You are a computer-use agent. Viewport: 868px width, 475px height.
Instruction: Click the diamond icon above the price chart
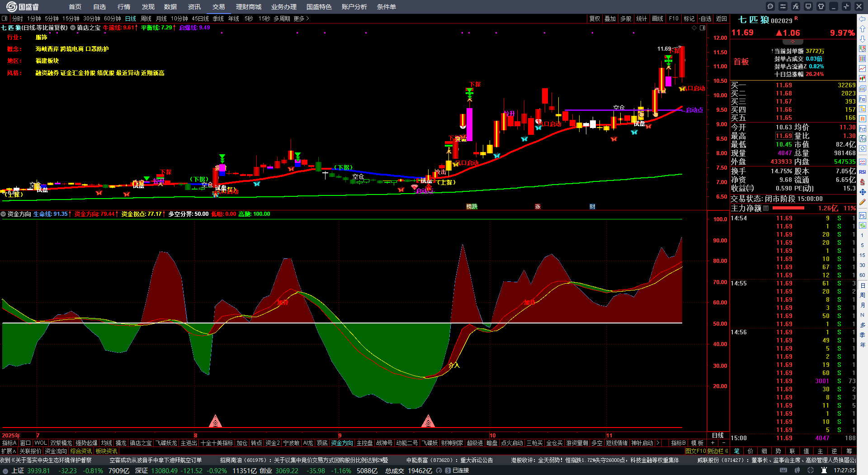[x=694, y=28]
